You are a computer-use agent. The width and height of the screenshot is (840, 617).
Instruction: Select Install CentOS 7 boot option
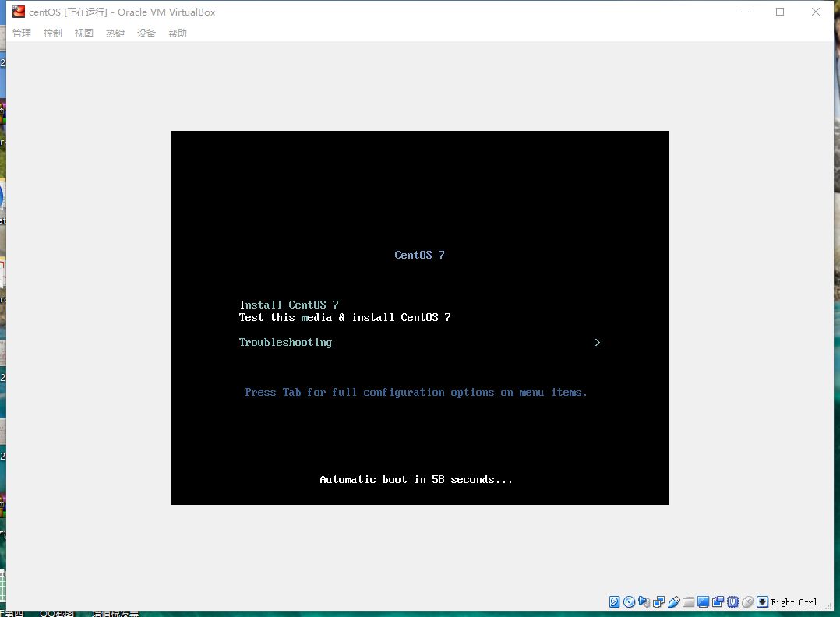click(289, 305)
